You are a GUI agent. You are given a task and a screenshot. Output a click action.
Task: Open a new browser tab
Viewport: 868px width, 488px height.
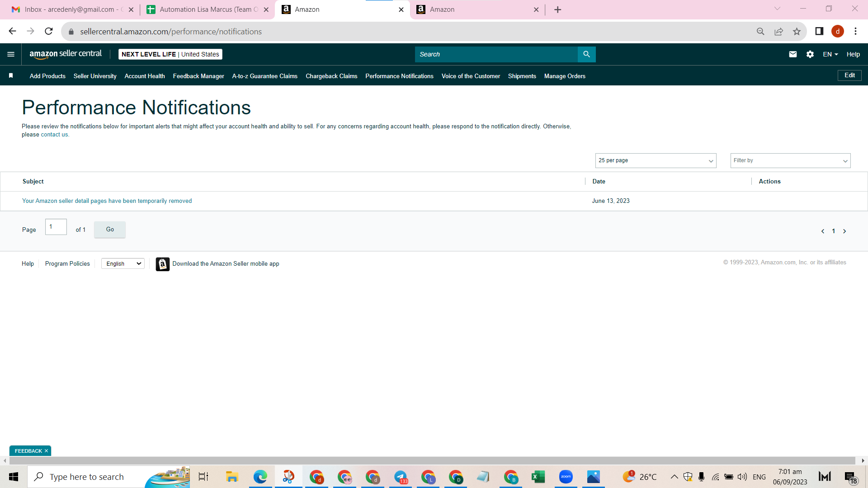click(x=558, y=9)
